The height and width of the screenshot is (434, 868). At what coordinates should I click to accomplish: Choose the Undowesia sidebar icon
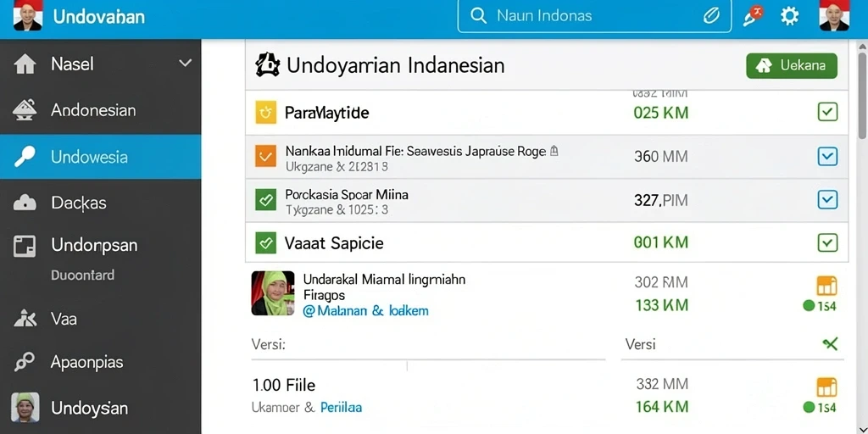click(x=25, y=157)
